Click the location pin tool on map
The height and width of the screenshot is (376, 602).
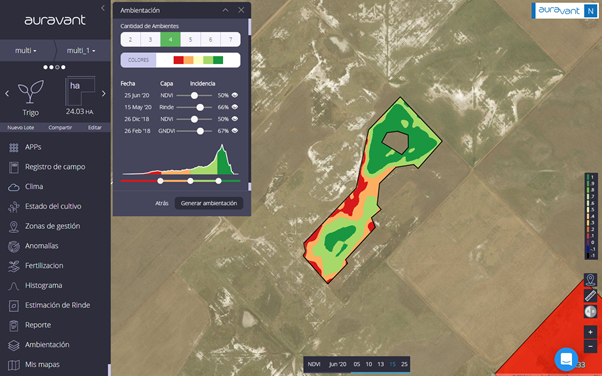click(x=590, y=280)
